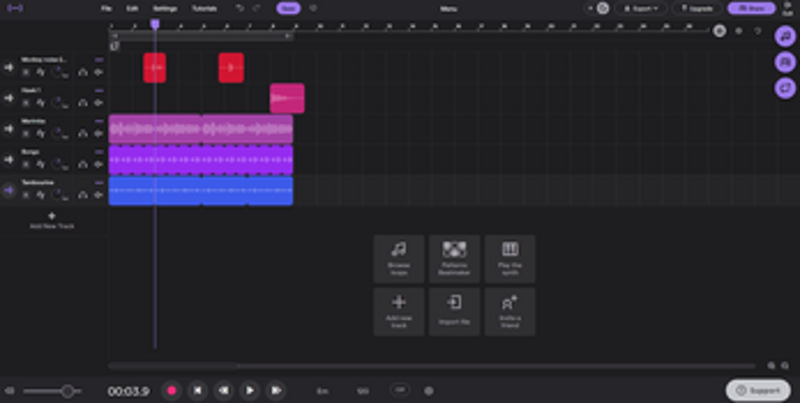The width and height of the screenshot is (800, 403).
Task: Select the first red clip
Action: pyautogui.click(x=155, y=67)
